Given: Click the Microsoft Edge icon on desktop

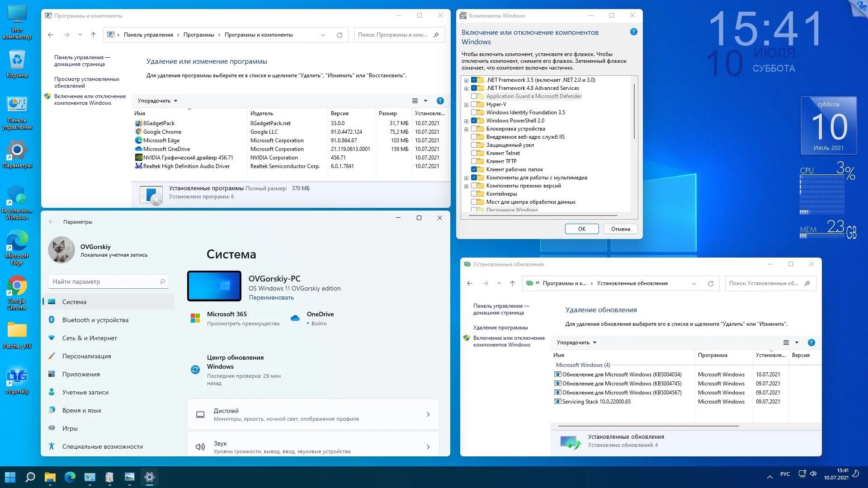Looking at the screenshot, I should pos(18,241).
